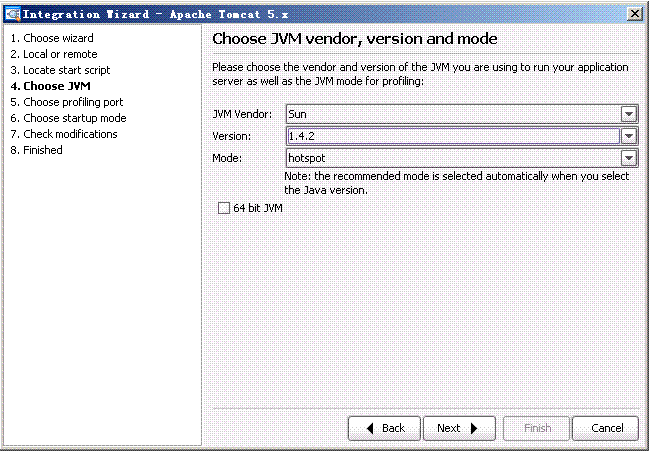Go back with the Back button
649x451 pixels.
(x=385, y=428)
